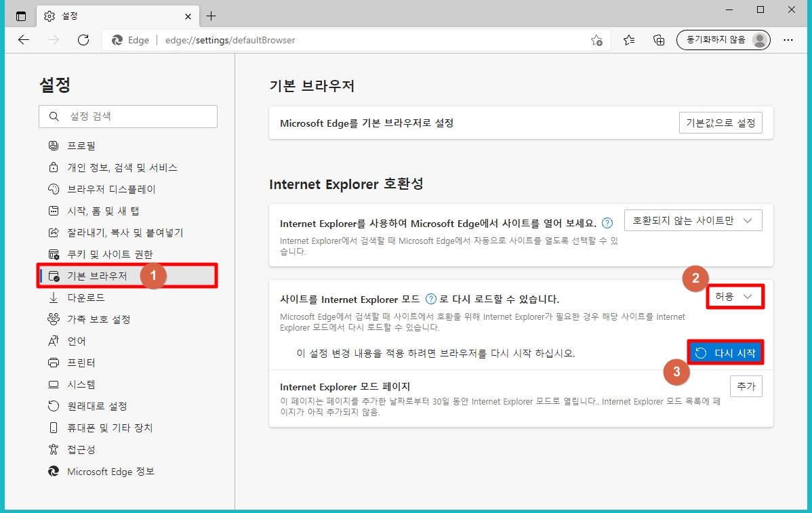This screenshot has height=513, width=812.
Task: Open 시스템 settings section
Action: point(128,385)
